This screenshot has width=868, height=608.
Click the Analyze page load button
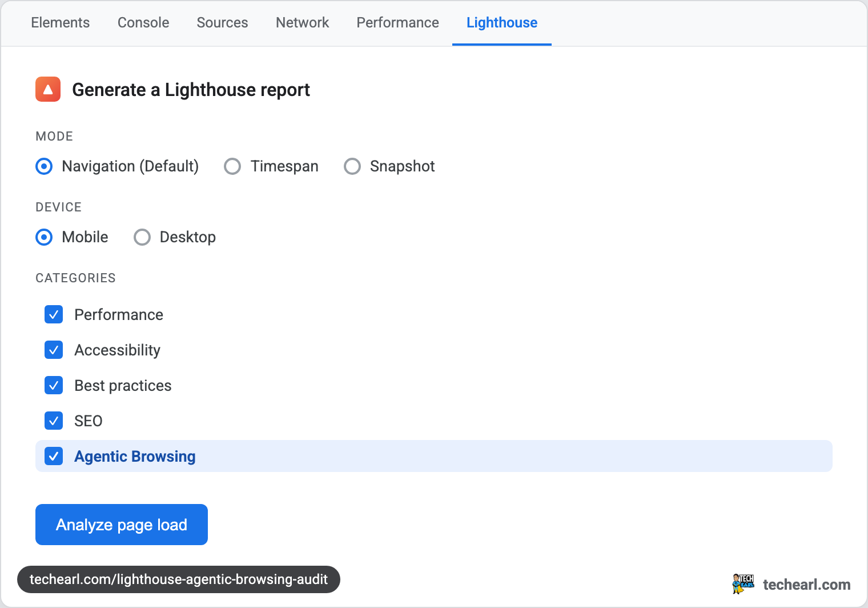(122, 525)
